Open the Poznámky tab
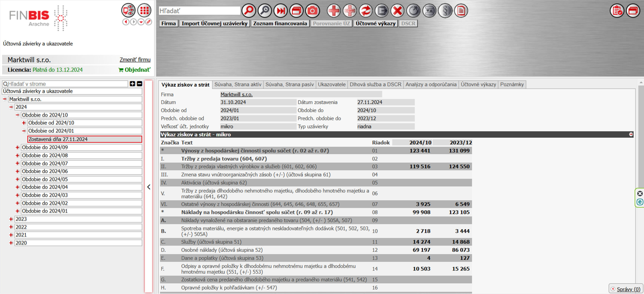The image size is (644, 294). coord(512,85)
